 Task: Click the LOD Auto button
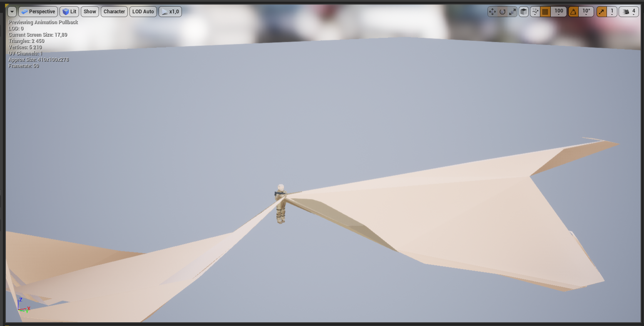click(143, 11)
